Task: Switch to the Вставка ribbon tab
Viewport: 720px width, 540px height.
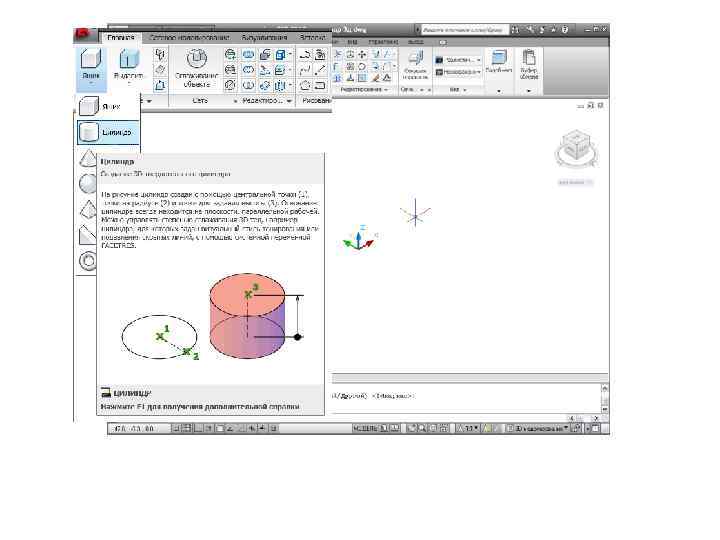Action: 312,38
